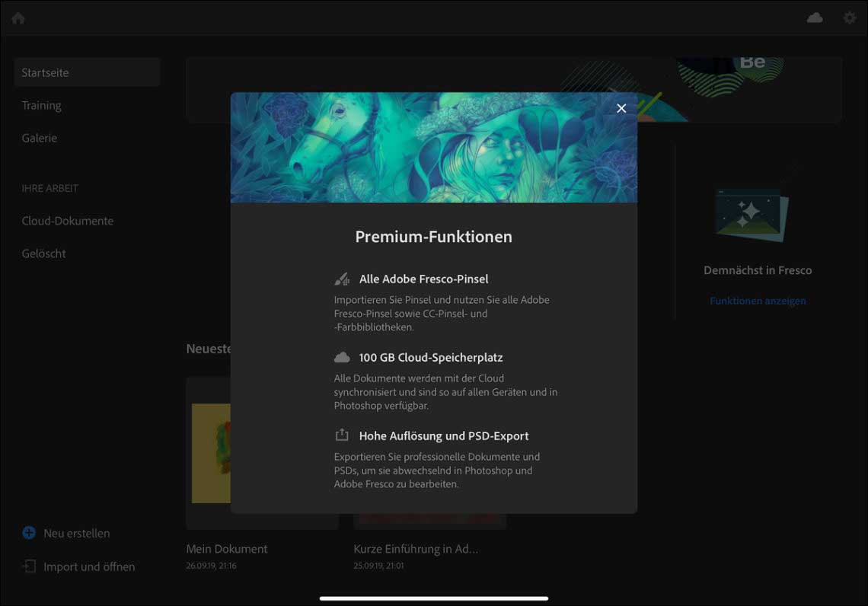Click the Neu erstellen plus icon
Image resolution: width=868 pixels, height=606 pixels.
[29, 533]
